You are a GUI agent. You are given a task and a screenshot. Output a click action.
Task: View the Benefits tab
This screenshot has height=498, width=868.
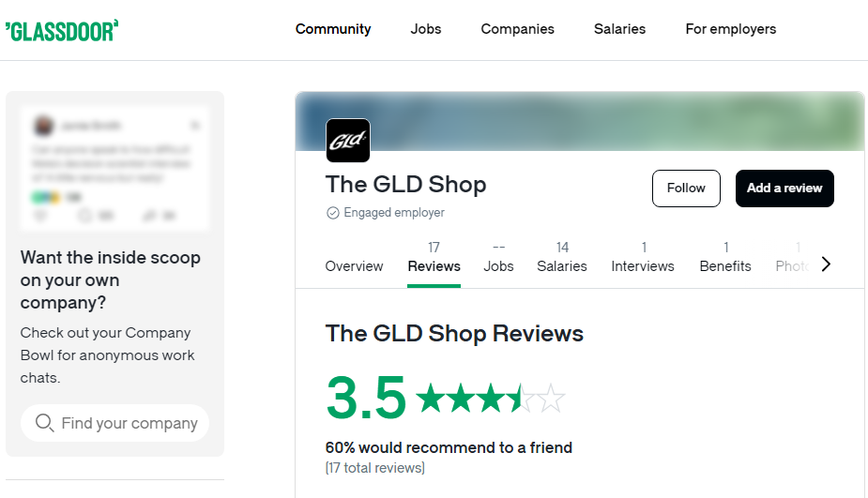pos(725,258)
